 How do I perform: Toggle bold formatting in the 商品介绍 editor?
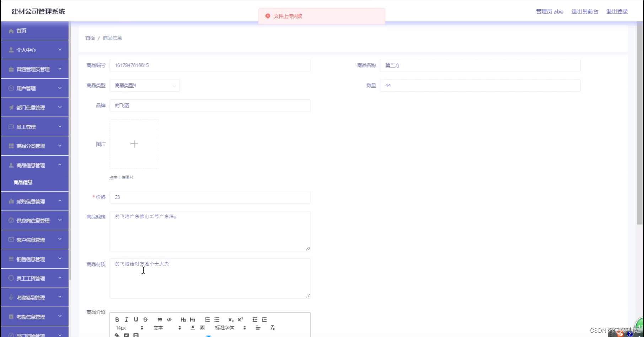[117, 320]
